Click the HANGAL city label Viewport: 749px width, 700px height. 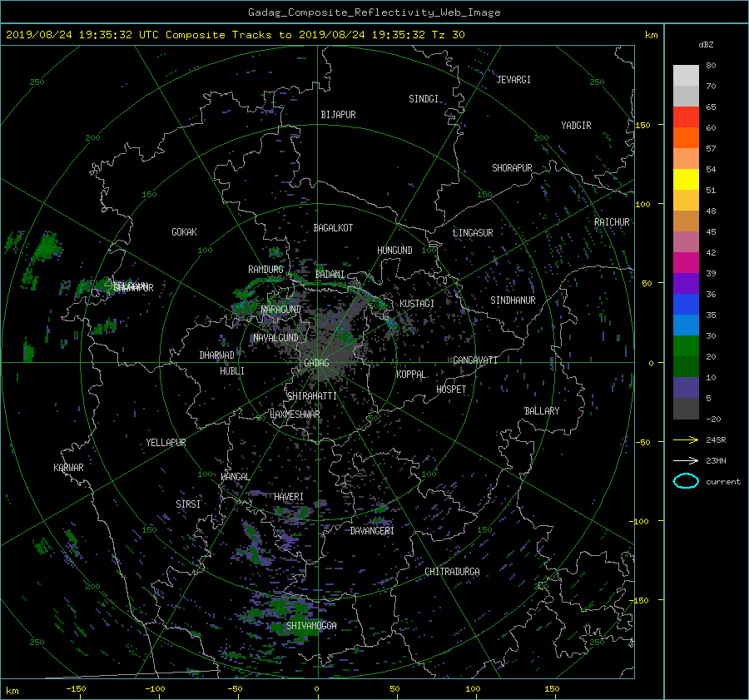click(235, 477)
